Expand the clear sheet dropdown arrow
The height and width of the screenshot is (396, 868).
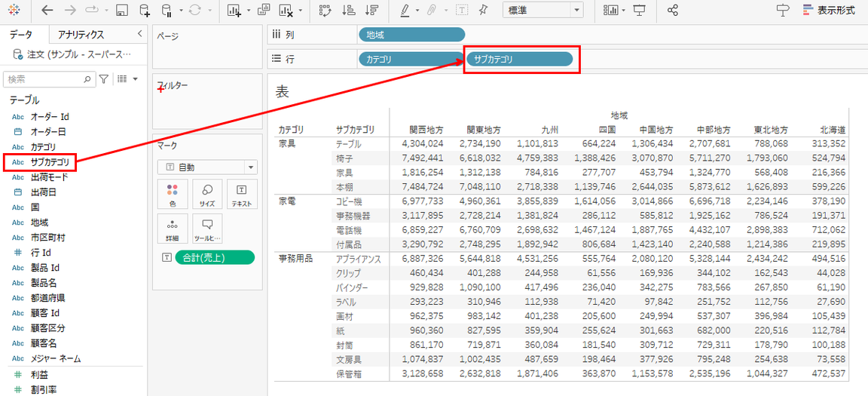pyautogui.click(x=300, y=11)
